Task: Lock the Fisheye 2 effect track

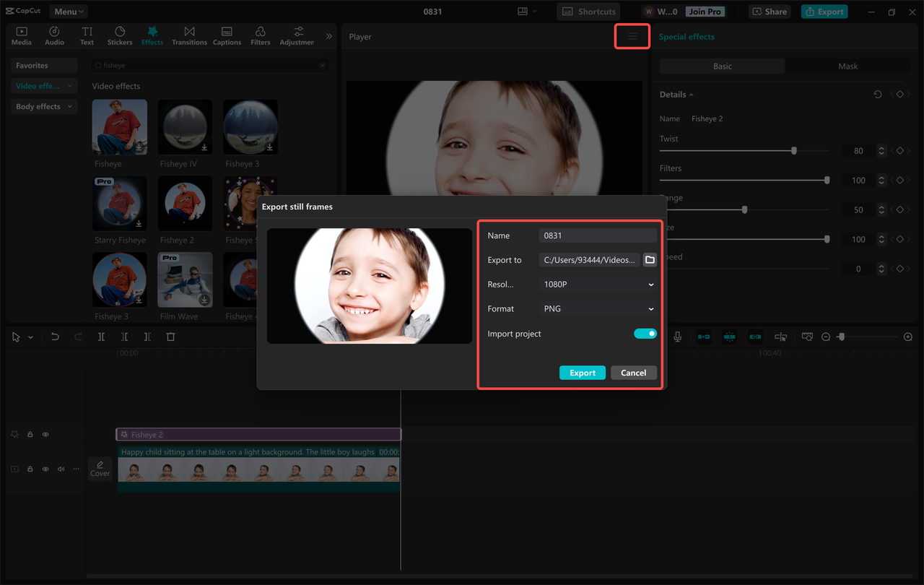Action: coord(30,435)
